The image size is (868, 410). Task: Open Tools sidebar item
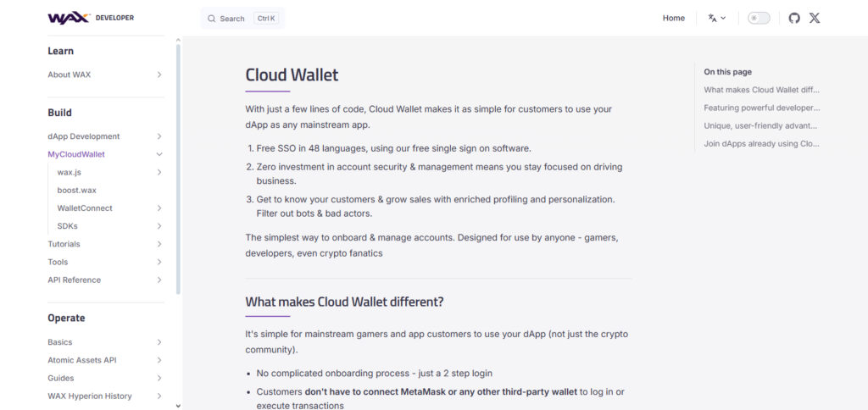[58, 263]
